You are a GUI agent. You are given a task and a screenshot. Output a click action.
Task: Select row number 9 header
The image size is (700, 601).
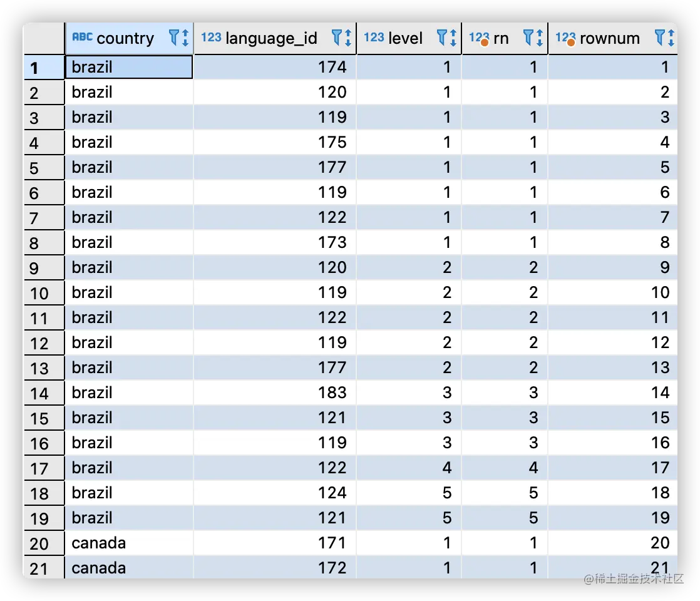[44, 267]
